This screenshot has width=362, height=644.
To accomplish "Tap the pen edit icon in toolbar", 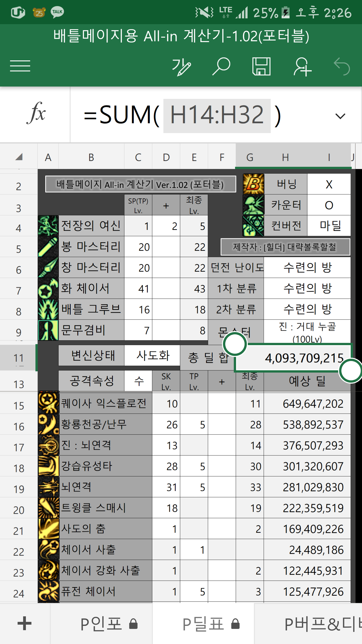I will (x=181, y=67).
